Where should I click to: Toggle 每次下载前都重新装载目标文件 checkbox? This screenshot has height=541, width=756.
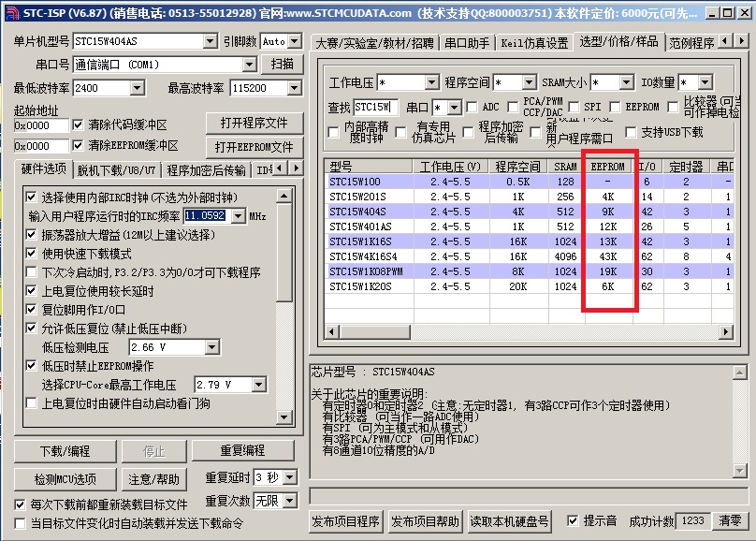click(20, 504)
